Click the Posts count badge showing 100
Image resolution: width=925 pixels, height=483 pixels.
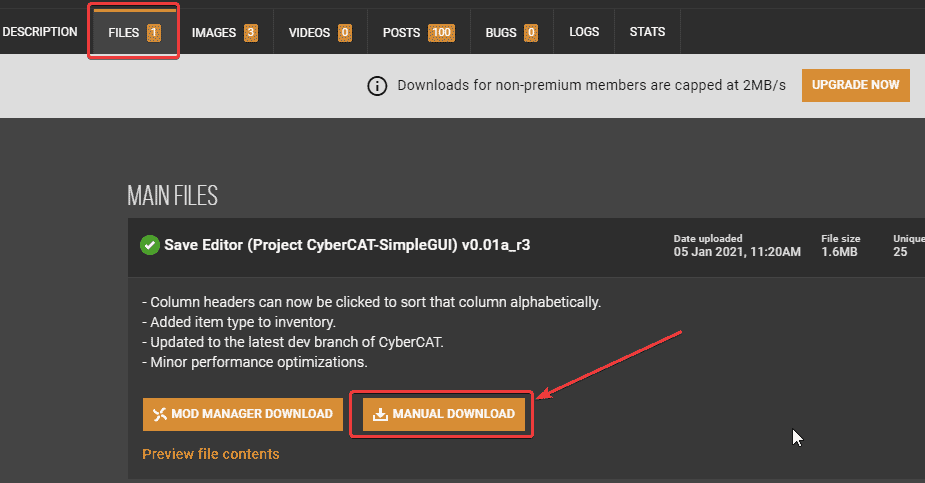pyautogui.click(x=441, y=32)
